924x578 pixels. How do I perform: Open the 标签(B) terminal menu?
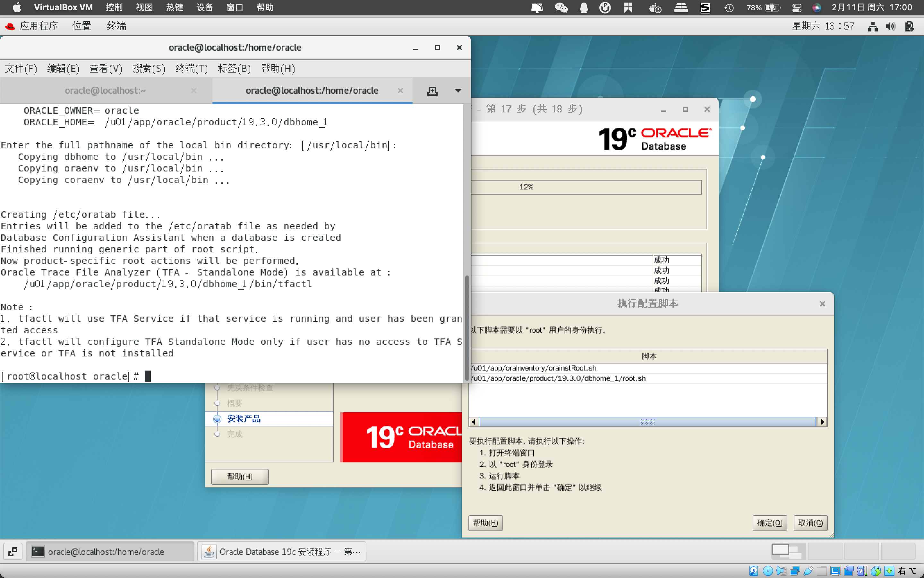coord(235,68)
